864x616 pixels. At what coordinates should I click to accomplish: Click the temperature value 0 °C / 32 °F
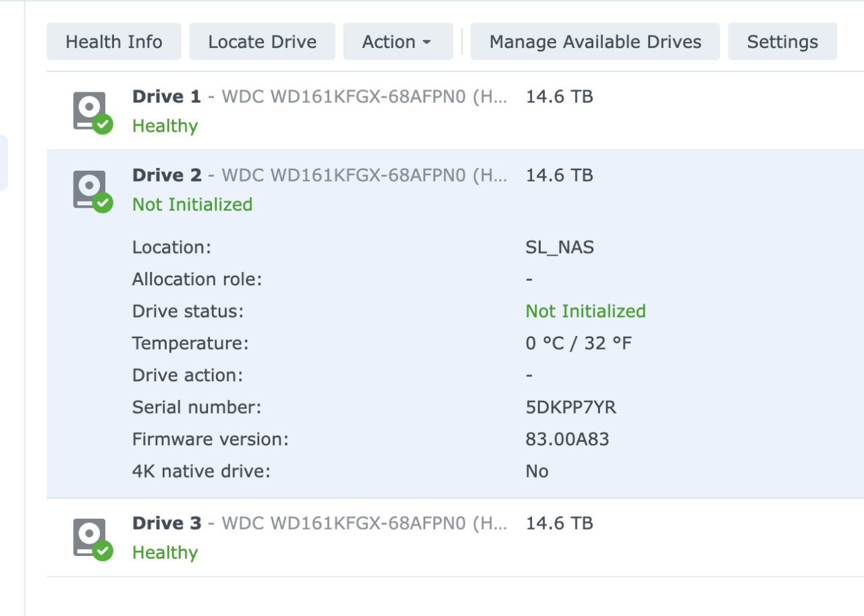pos(578,343)
